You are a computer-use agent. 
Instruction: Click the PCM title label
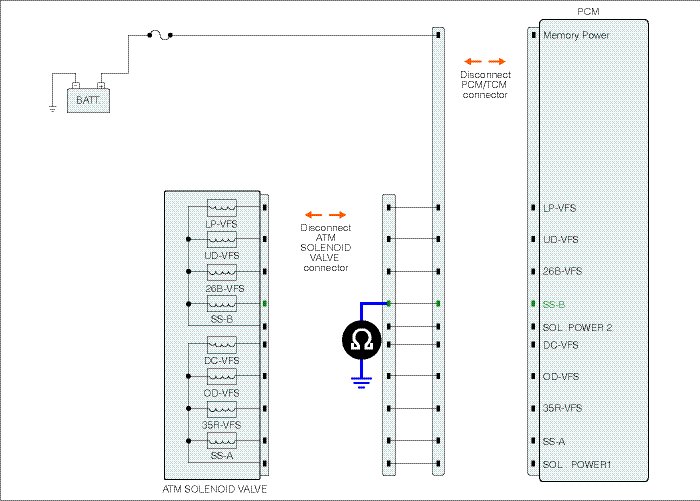coord(588,12)
